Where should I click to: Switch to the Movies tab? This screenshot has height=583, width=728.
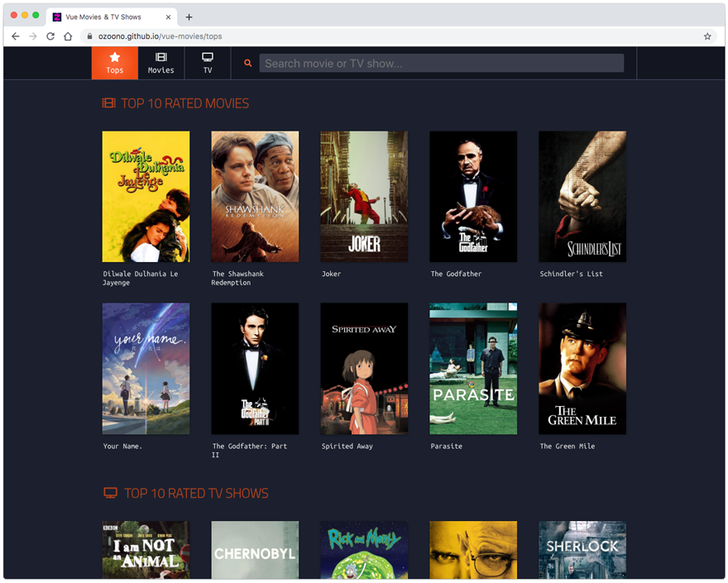coord(161,63)
